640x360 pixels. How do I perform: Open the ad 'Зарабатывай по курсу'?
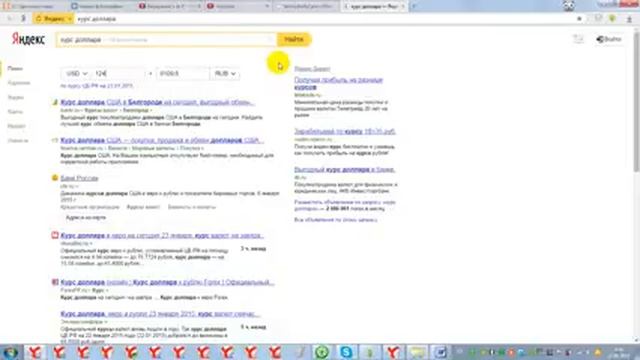click(345, 131)
